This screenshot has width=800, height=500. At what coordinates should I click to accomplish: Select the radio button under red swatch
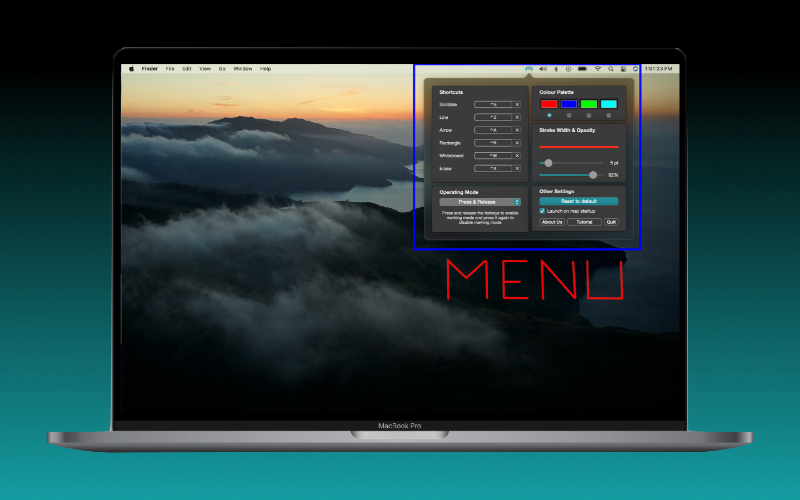click(x=549, y=115)
